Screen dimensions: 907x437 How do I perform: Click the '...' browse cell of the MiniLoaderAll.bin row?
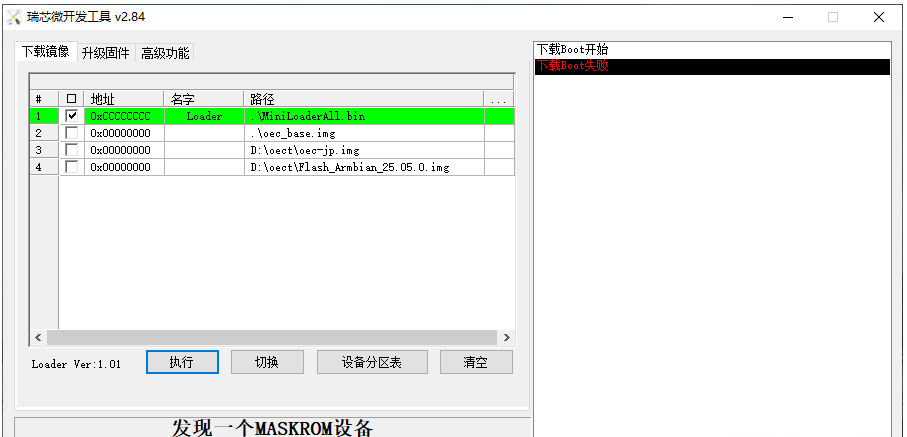point(499,116)
